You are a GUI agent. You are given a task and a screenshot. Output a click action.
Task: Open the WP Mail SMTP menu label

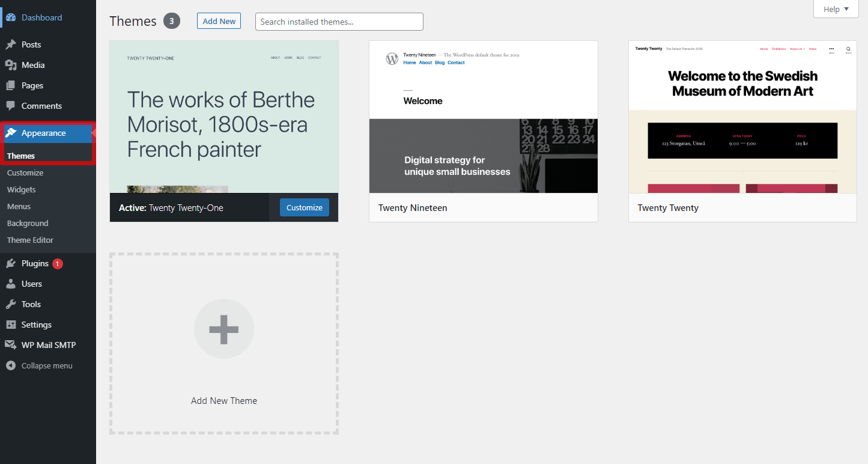[x=49, y=345]
